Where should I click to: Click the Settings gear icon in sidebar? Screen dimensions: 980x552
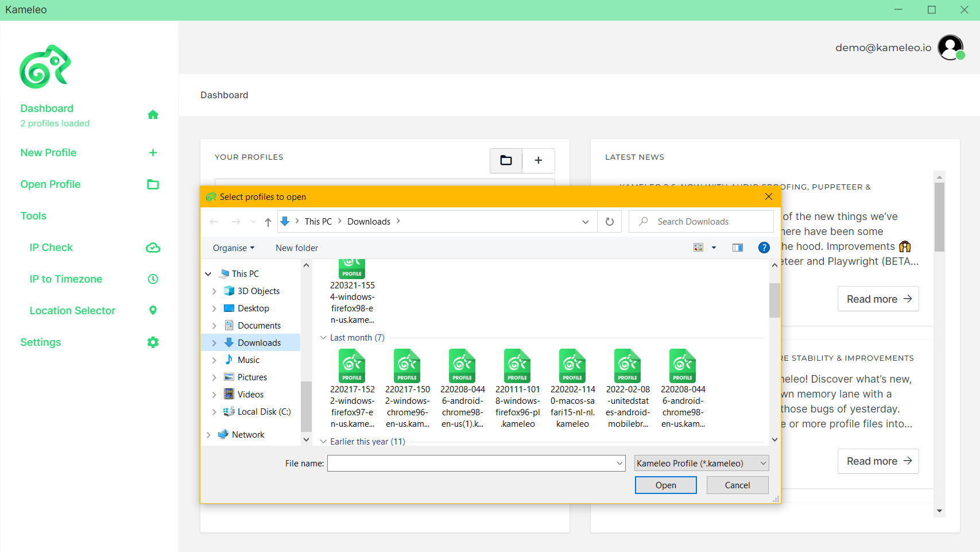pos(153,342)
